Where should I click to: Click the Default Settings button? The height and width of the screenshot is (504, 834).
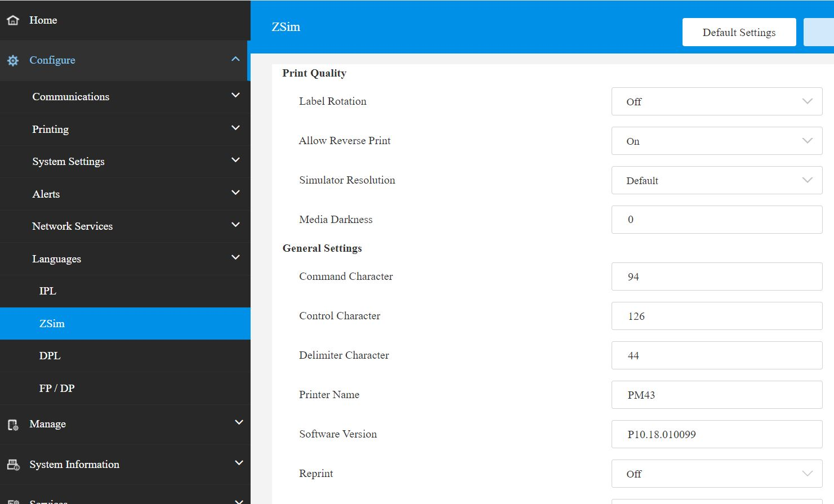click(739, 32)
